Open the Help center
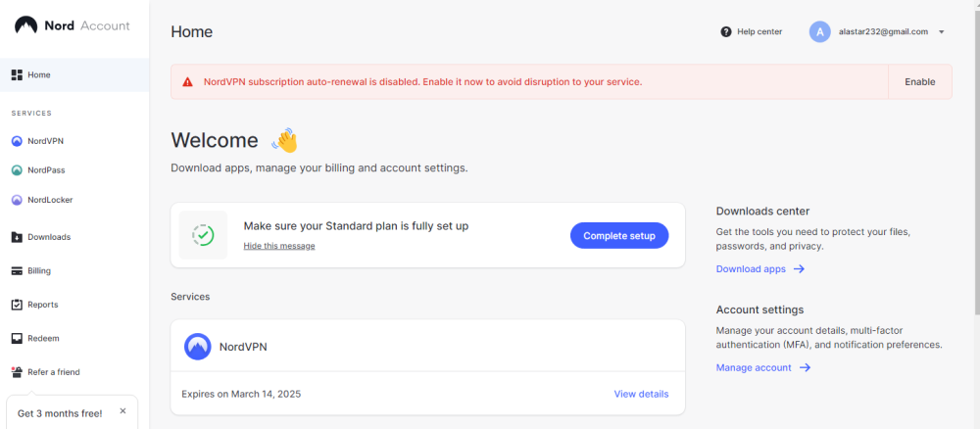The width and height of the screenshot is (980, 429). (752, 31)
